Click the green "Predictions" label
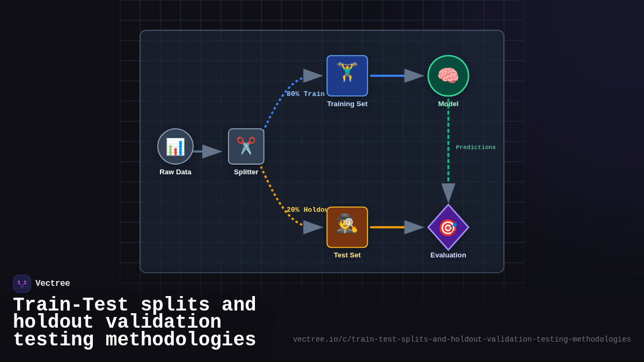The width and height of the screenshot is (644, 362). click(x=475, y=147)
